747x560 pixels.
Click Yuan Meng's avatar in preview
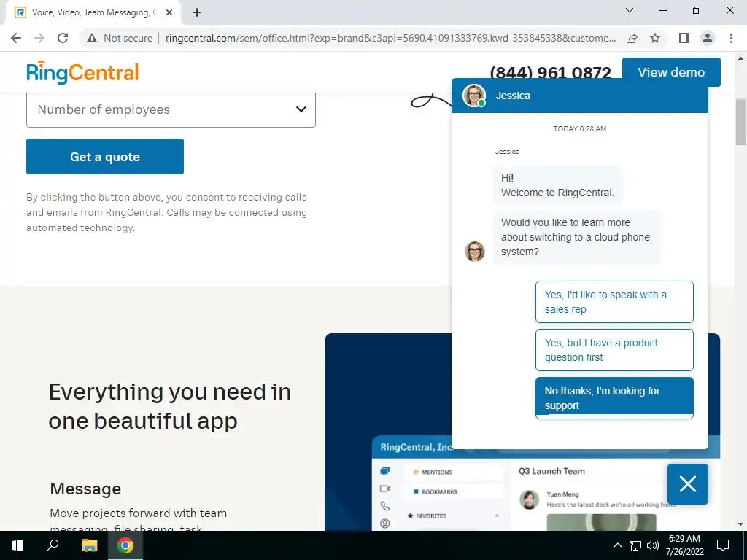(529, 499)
